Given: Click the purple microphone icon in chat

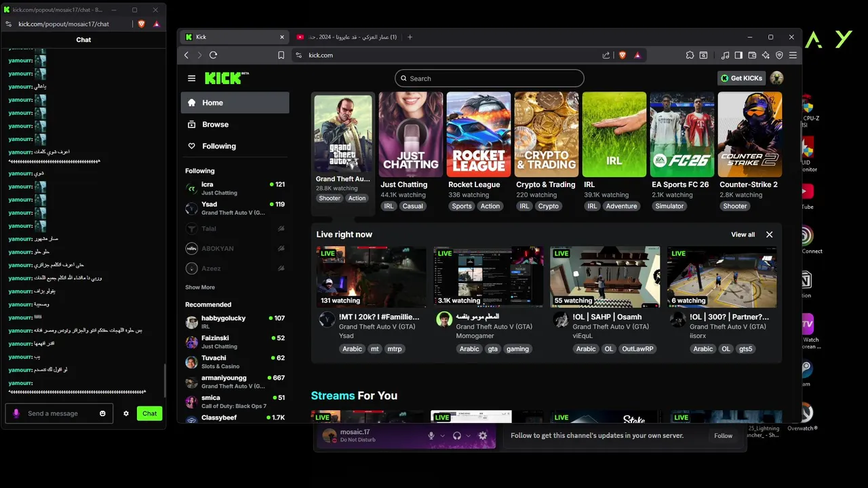Looking at the screenshot, I should tap(16, 413).
